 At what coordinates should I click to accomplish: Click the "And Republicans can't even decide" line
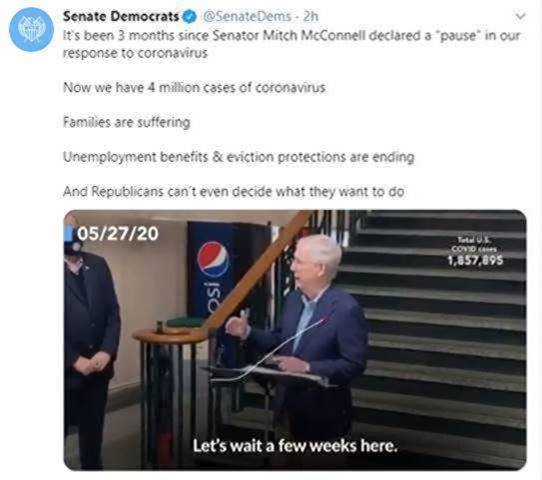pyautogui.click(x=234, y=191)
